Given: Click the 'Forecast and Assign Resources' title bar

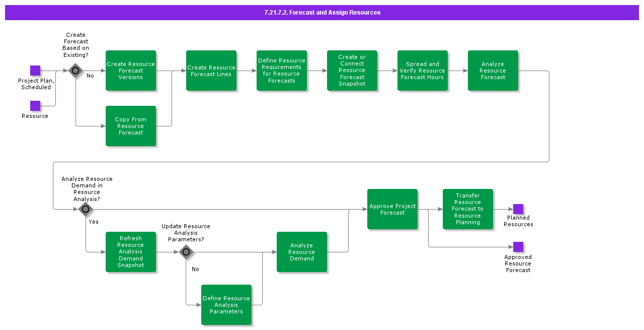Looking at the screenshot, I should [322, 12].
